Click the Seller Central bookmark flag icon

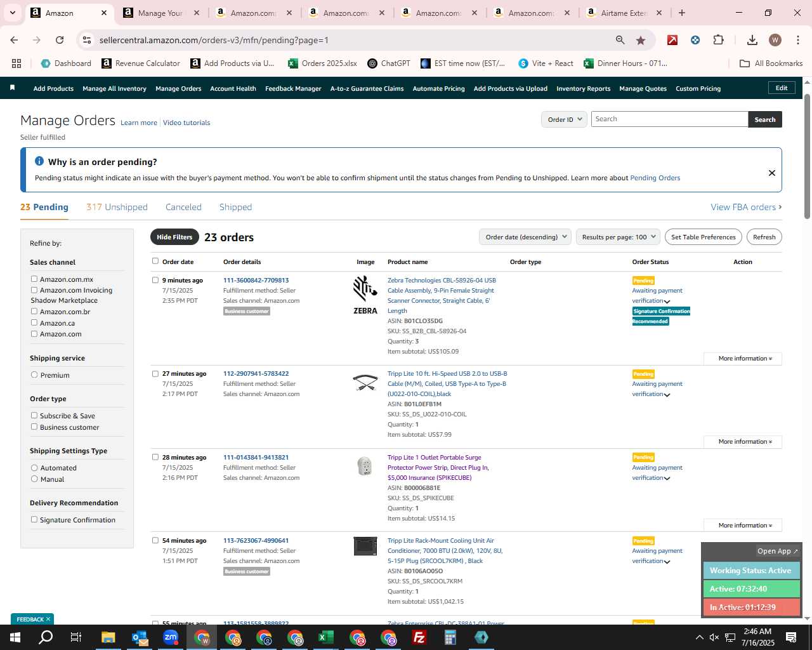point(12,88)
